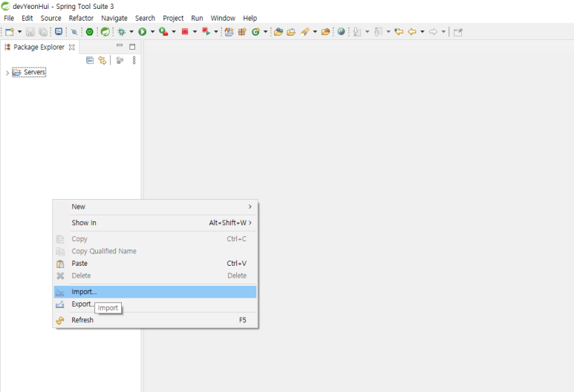The height and width of the screenshot is (392, 574).
Task: Open the Debug dropdown arrow
Action: (x=131, y=32)
